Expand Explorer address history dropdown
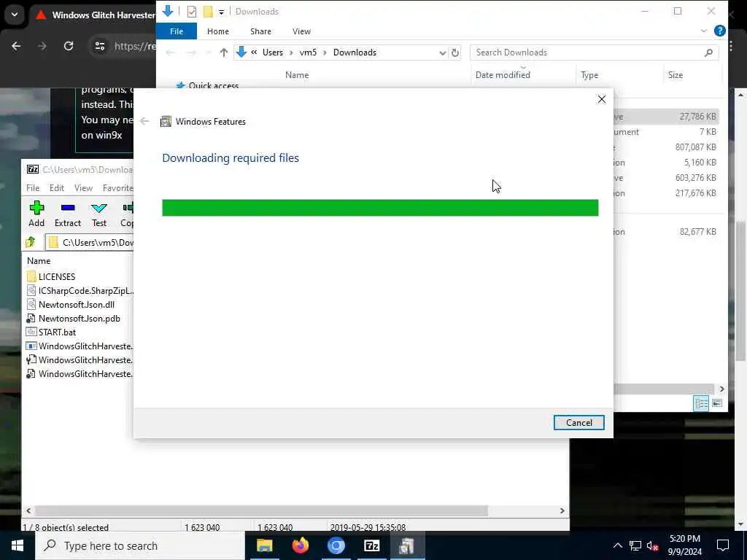This screenshot has height=560, width=747. (x=442, y=52)
